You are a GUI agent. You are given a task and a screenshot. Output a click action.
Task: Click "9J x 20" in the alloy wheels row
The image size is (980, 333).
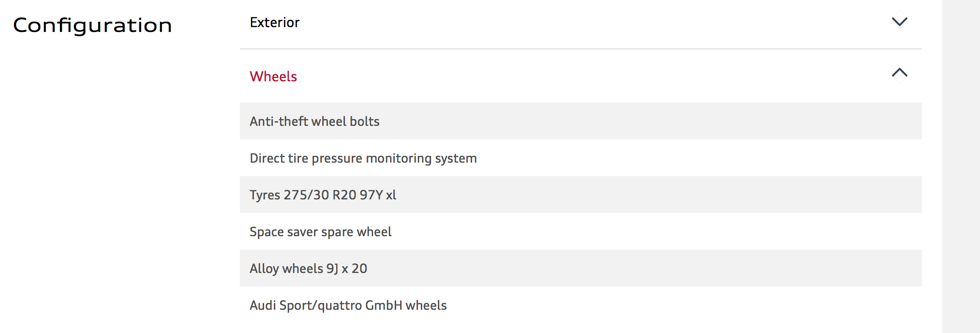tap(346, 269)
